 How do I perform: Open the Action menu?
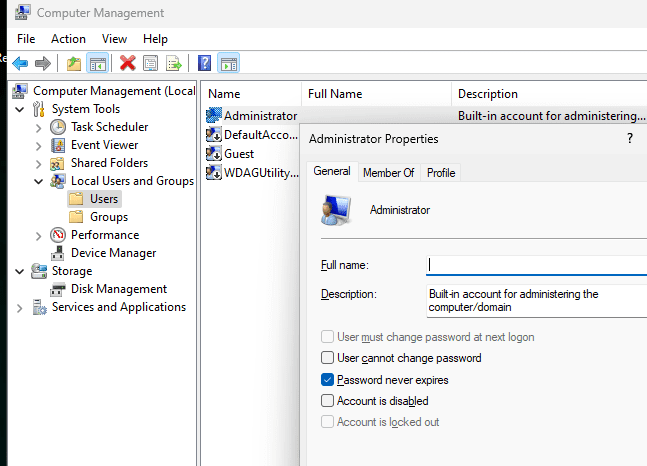pyautogui.click(x=68, y=39)
